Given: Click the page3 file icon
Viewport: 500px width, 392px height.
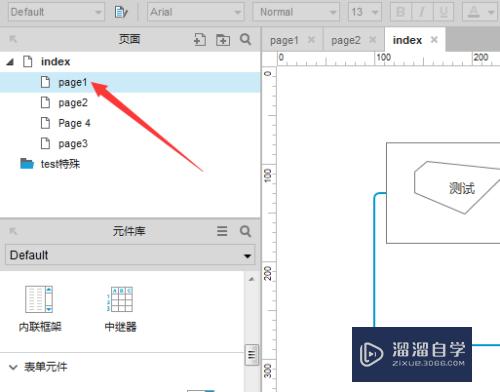Looking at the screenshot, I should [45, 144].
